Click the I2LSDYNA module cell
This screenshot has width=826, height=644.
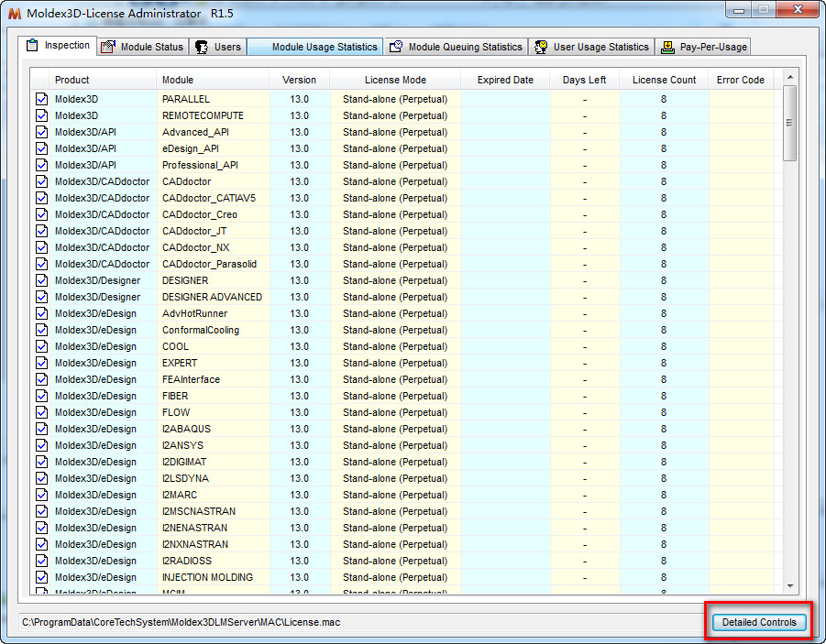[x=213, y=478]
